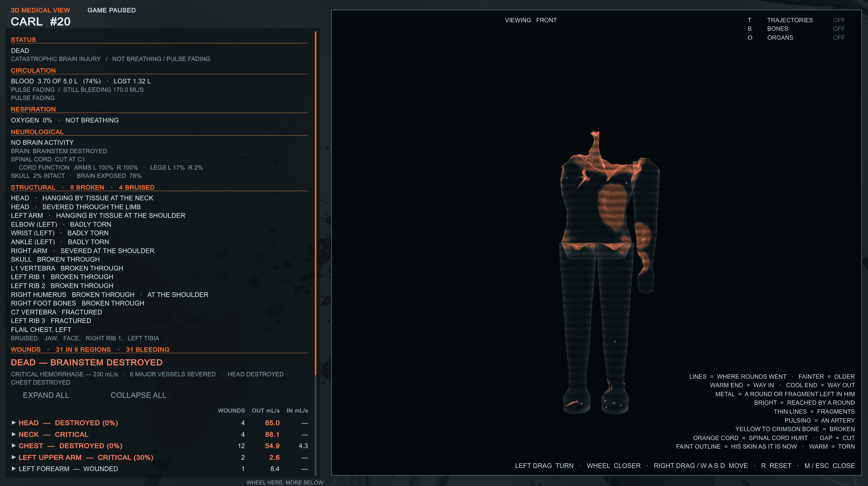Expand the NECK — CRITICAL wound row
Viewport: 868px width, 486px height.
point(159,435)
